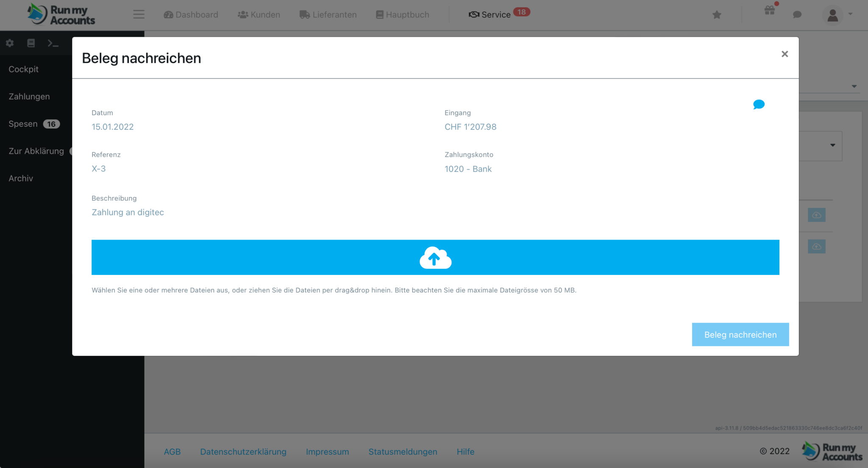Click the Beleg nachreichen submit button
This screenshot has width=868, height=468.
[740, 334]
